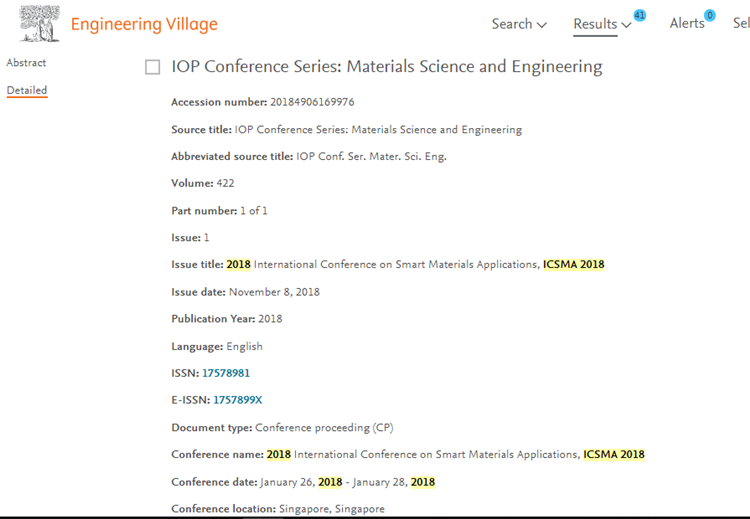Click the IOP Conference Series record title

tap(386, 66)
